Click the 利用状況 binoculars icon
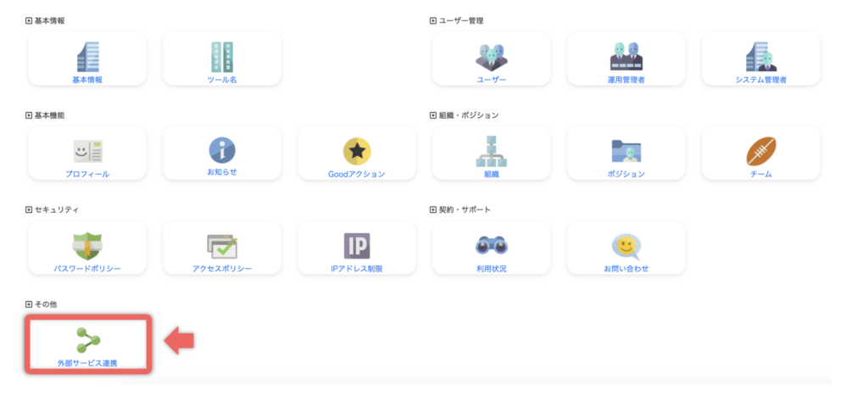This screenshot has height=396, width=868. click(x=491, y=245)
